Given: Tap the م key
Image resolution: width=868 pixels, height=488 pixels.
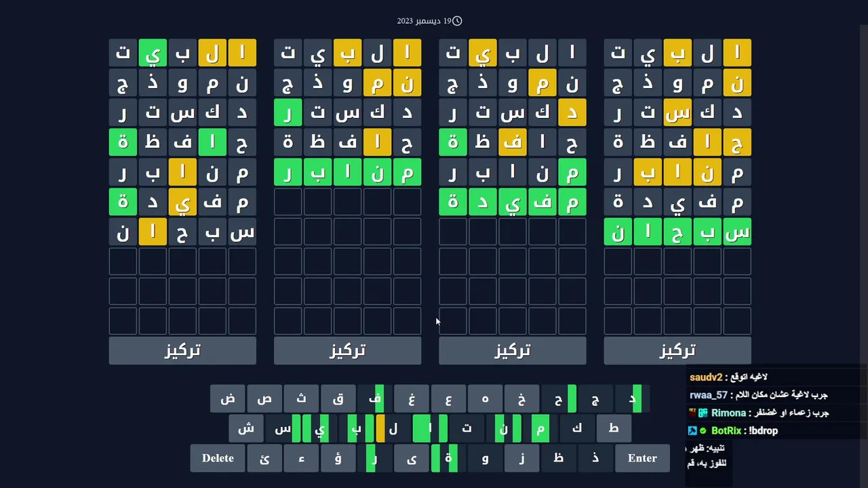Looking at the screenshot, I should tap(540, 428).
